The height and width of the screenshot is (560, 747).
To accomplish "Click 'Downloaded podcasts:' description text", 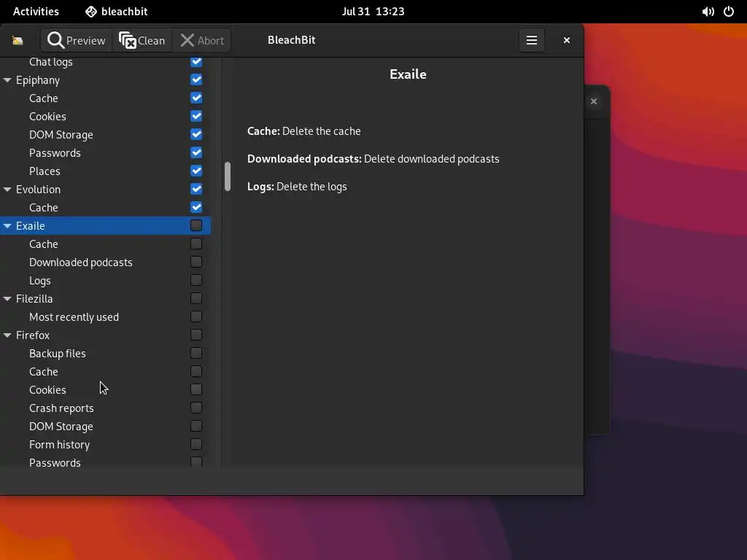I will pos(304,158).
